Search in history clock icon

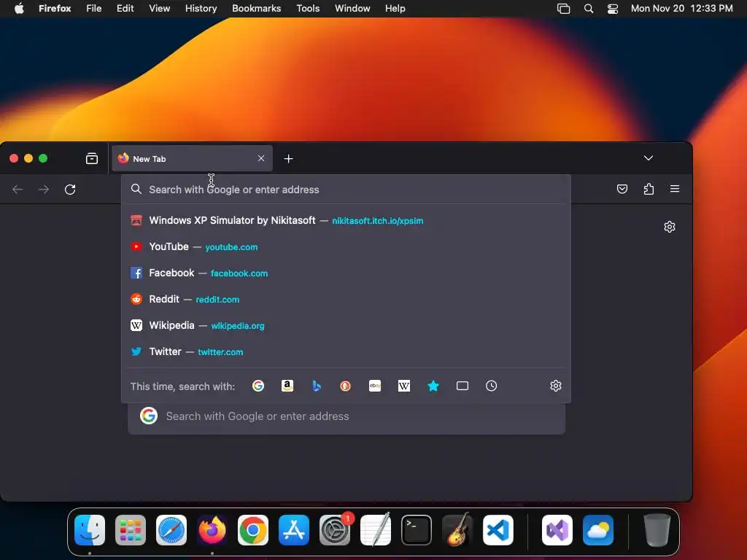point(491,386)
